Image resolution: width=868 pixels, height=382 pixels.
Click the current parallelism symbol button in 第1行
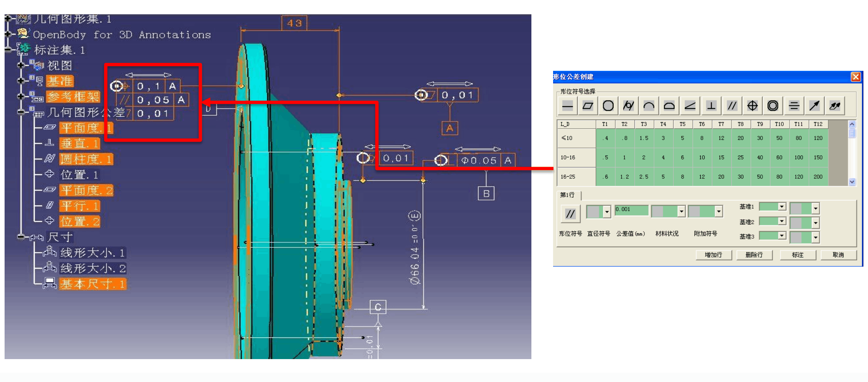570,214
